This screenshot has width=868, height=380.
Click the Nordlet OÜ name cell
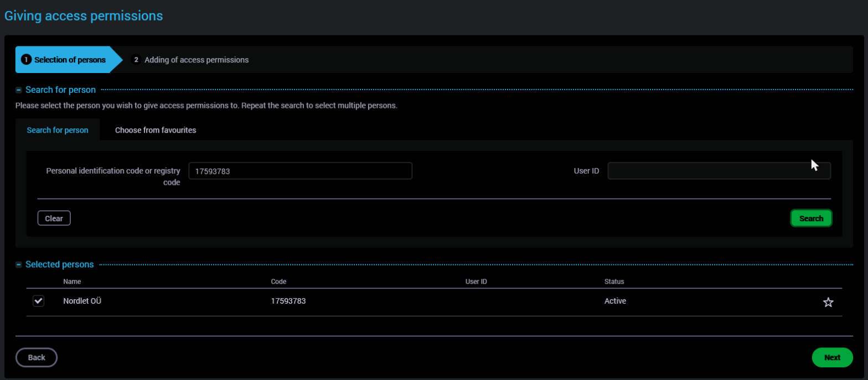coord(81,301)
